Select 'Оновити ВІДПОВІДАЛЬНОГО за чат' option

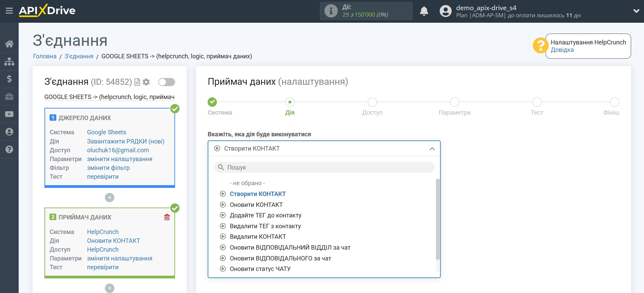click(x=280, y=258)
